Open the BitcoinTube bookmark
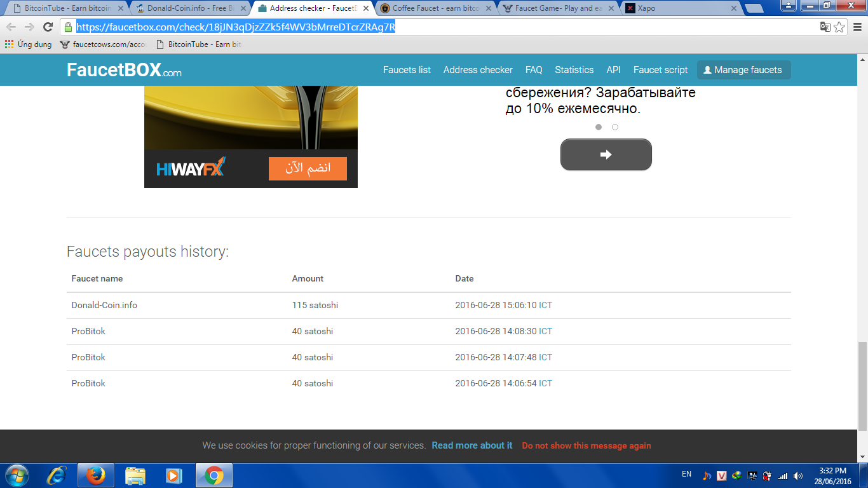Screen dimensions: 868x488 (x=199, y=44)
